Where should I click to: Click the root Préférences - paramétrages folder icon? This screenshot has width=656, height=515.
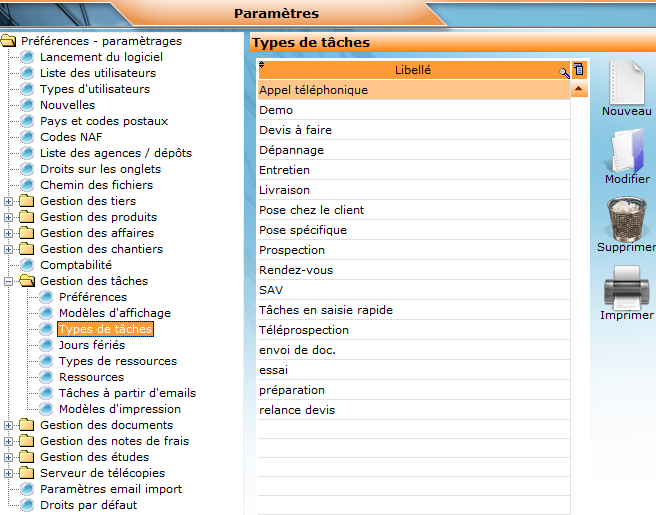click(x=8, y=41)
